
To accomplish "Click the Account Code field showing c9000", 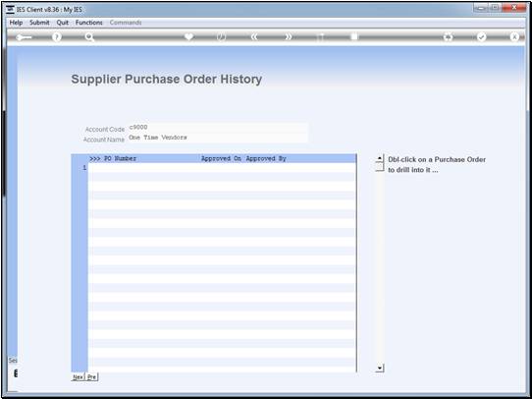I will (218, 128).
